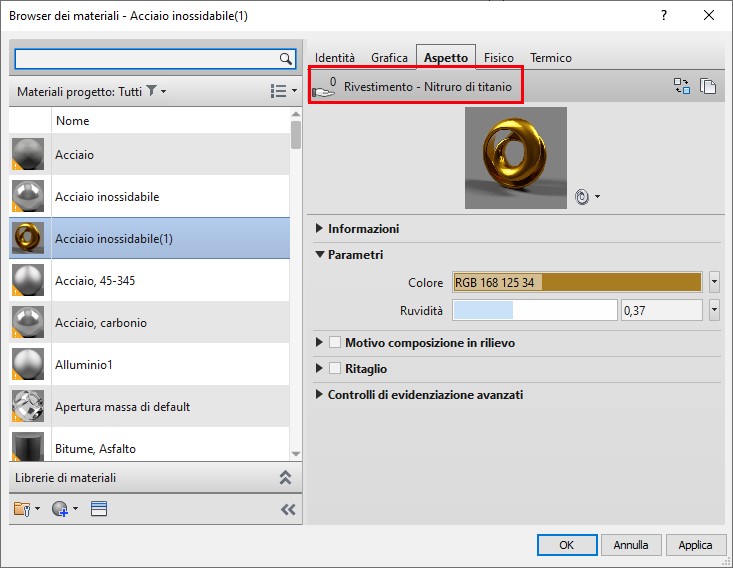Open asset browser panel icon

pyautogui.click(x=99, y=509)
